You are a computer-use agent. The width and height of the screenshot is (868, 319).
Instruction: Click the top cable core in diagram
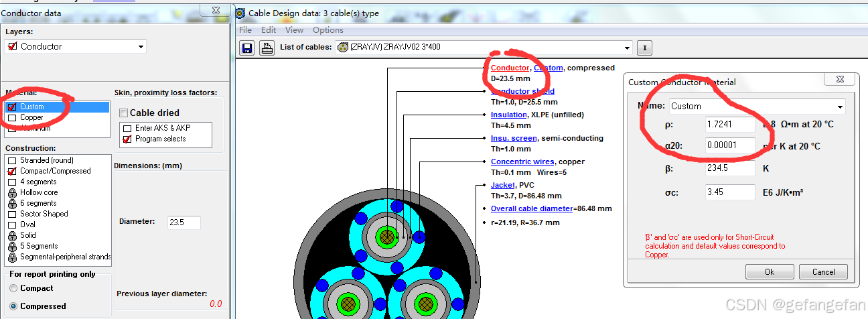pos(386,236)
